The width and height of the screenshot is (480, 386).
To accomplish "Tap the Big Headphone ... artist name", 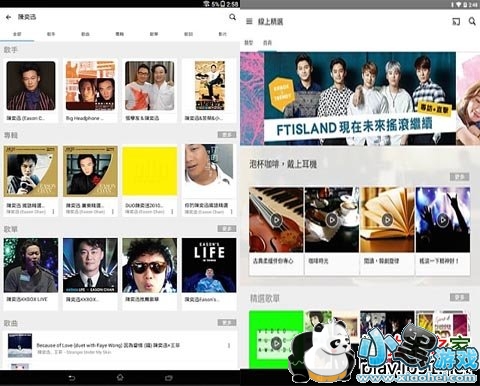I will (x=85, y=118).
